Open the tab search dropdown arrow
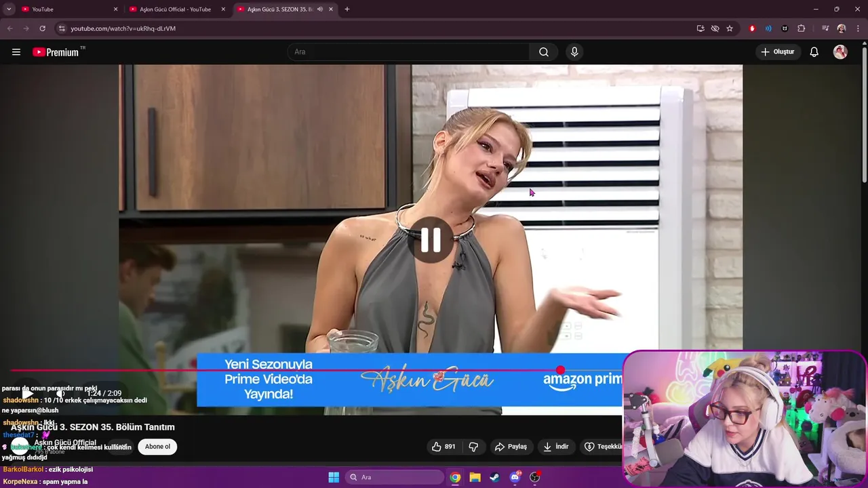The width and height of the screenshot is (868, 488). pyautogui.click(x=9, y=9)
